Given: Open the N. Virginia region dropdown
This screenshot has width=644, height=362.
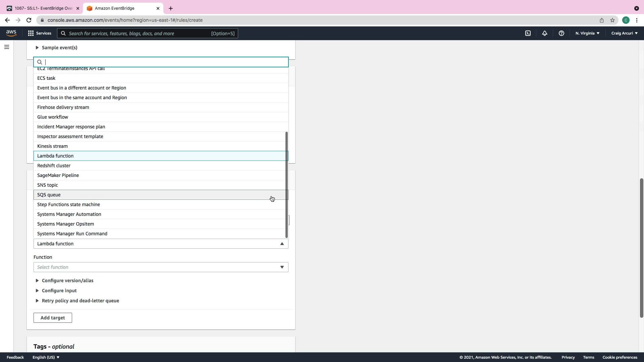Looking at the screenshot, I should pos(587,33).
